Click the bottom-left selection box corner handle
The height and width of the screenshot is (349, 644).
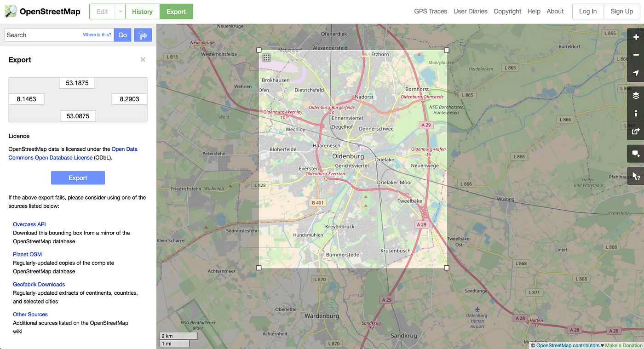pyautogui.click(x=259, y=268)
